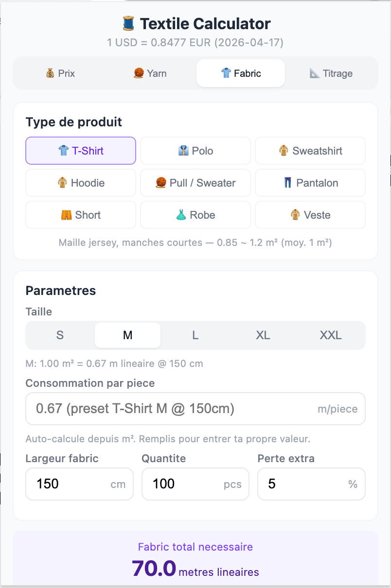Select the Sweatshirt product icon
The image size is (391, 588).
pos(284,151)
